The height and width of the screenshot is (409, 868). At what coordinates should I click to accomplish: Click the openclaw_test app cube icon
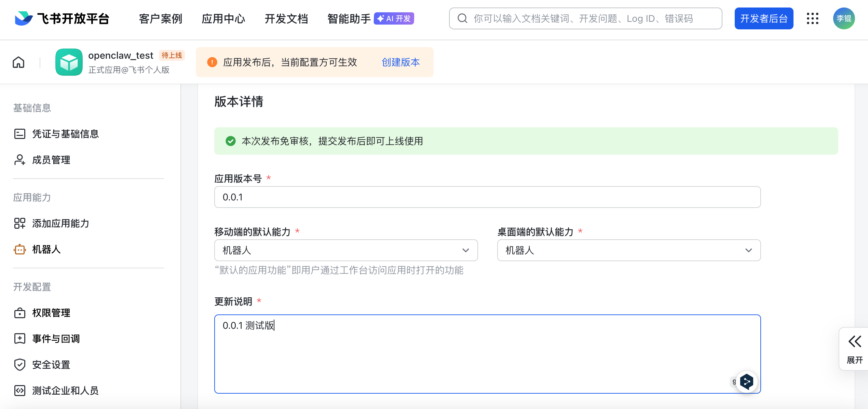(69, 62)
